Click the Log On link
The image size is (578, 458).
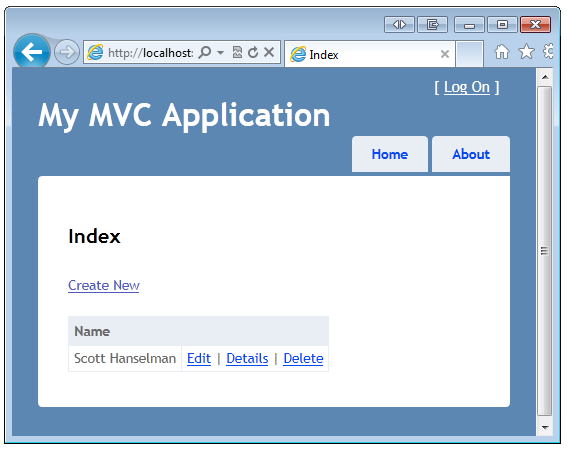coord(467,87)
